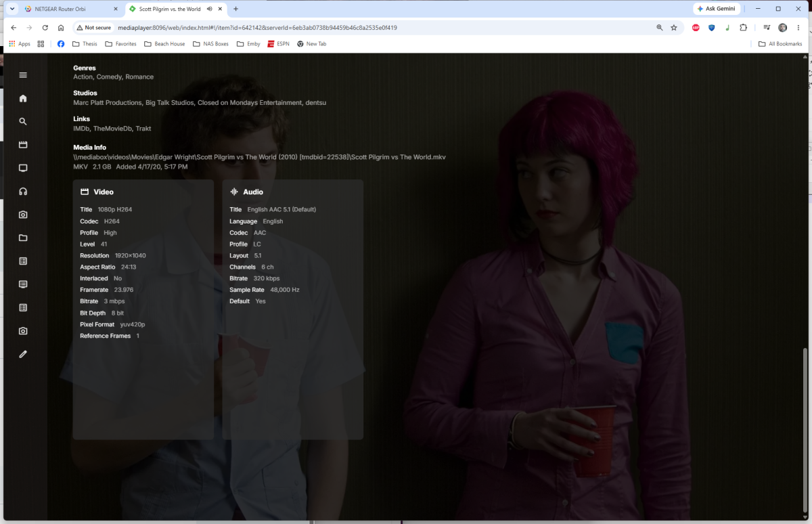Screen dimensions: 812x524
Task: Open the Music library headphones icon
Action: click(23, 192)
